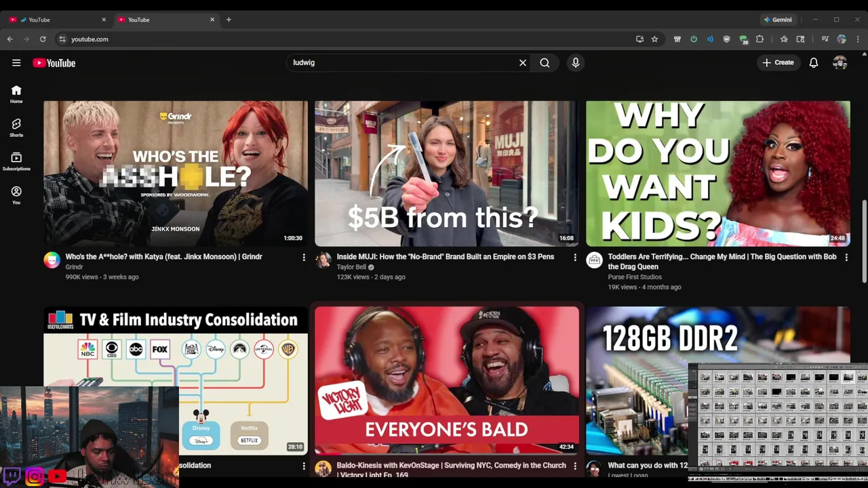Open the notifications bell
The height and width of the screenshot is (488, 868).
tap(814, 63)
